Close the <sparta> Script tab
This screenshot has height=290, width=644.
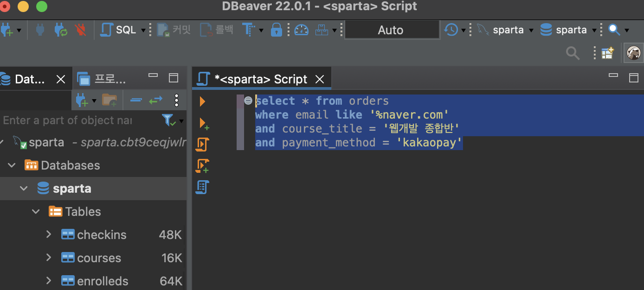320,79
